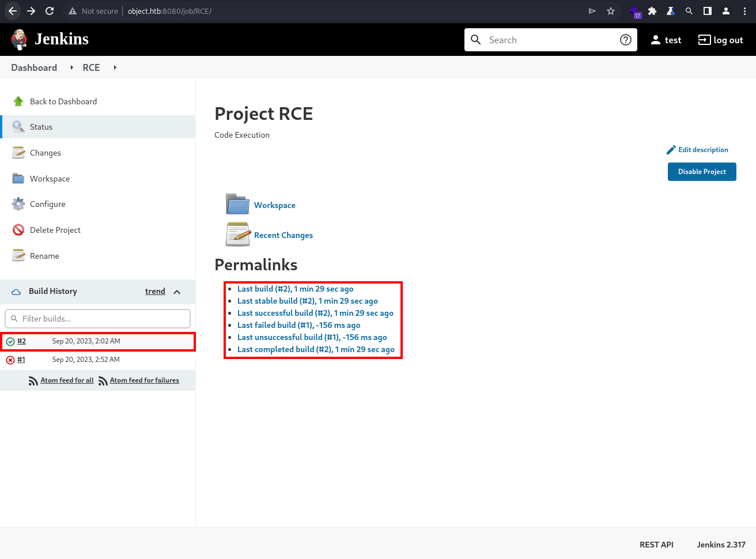
Task: Click the Configure gear icon
Action: [18, 204]
